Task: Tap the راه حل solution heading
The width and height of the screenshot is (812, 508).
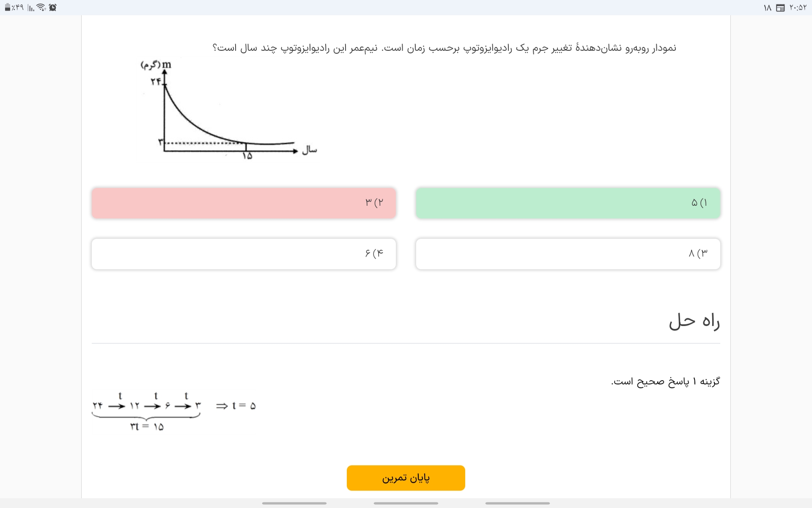Action: click(x=694, y=322)
